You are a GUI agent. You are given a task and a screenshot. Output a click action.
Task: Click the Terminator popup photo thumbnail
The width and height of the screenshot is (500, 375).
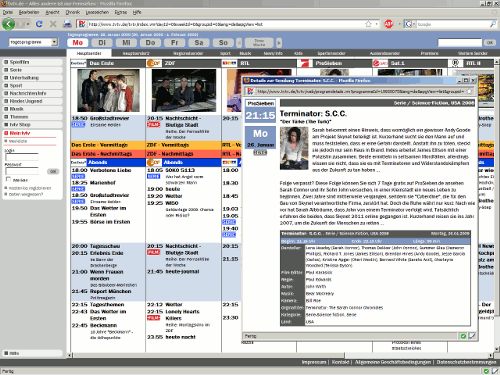(294, 149)
